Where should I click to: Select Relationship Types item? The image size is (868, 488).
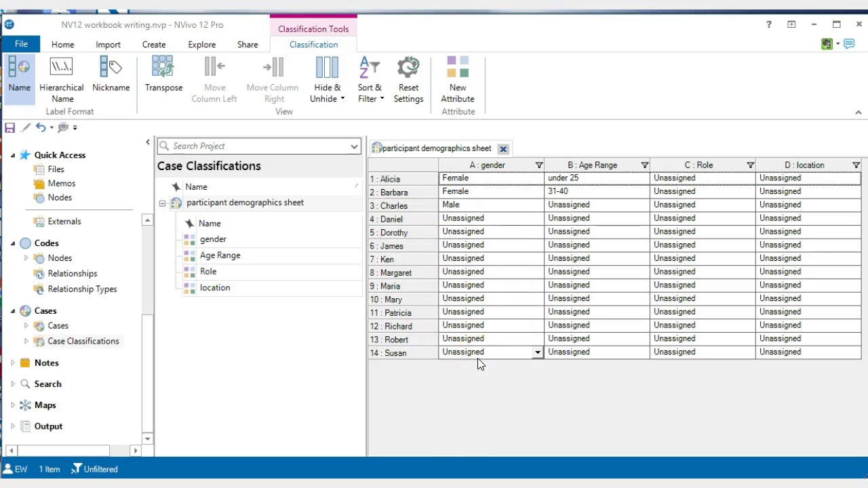point(82,289)
